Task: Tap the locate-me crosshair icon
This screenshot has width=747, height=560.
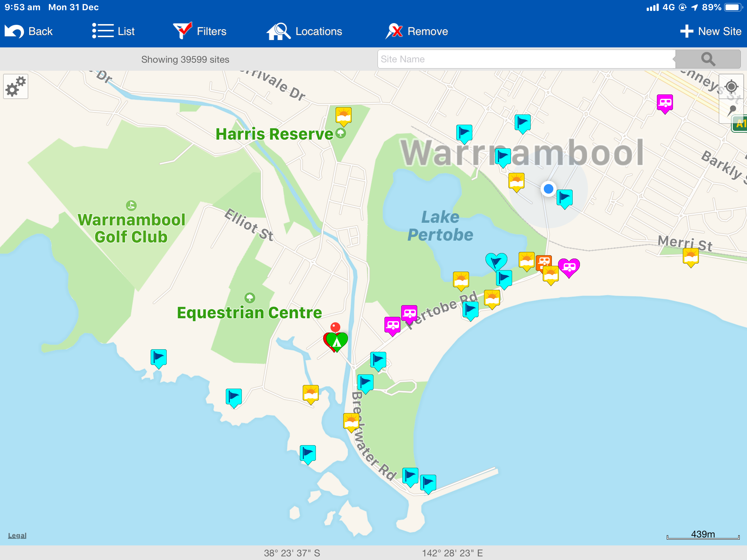Action: (731, 87)
